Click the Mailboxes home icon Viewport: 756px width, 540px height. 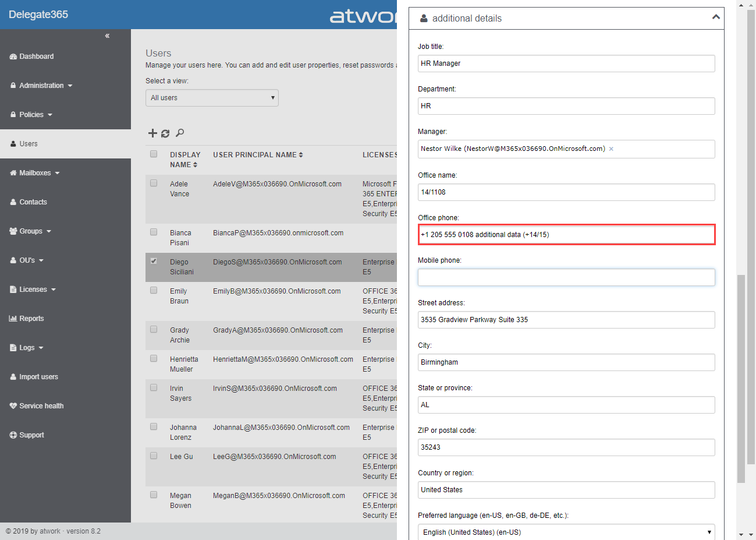click(13, 173)
